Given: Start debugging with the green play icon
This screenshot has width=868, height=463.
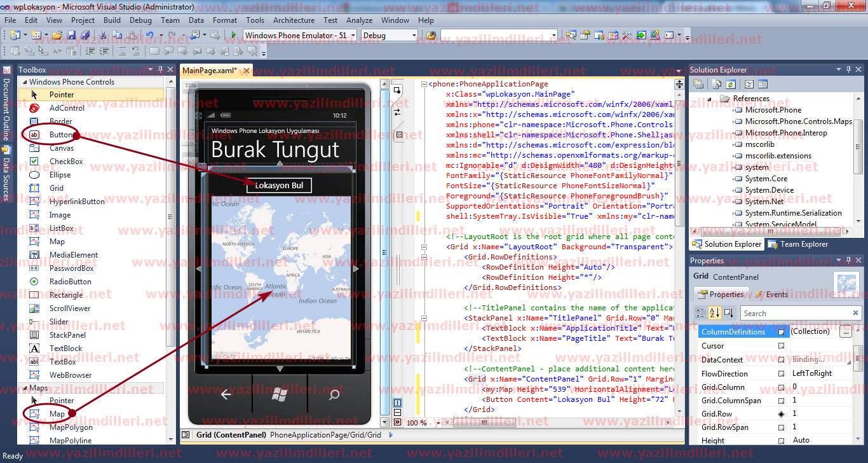Looking at the screenshot, I should point(234,36).
